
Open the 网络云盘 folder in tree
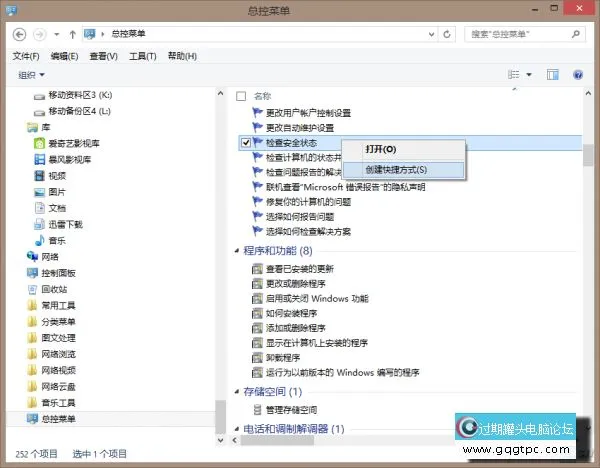(x=58, y=386)
